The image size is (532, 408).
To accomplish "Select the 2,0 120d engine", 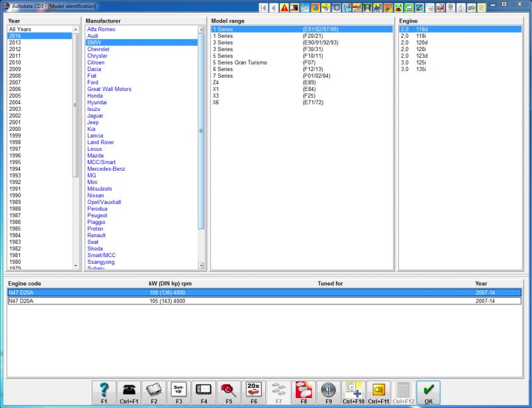I will pyautogui.click(x=460, y=43).
